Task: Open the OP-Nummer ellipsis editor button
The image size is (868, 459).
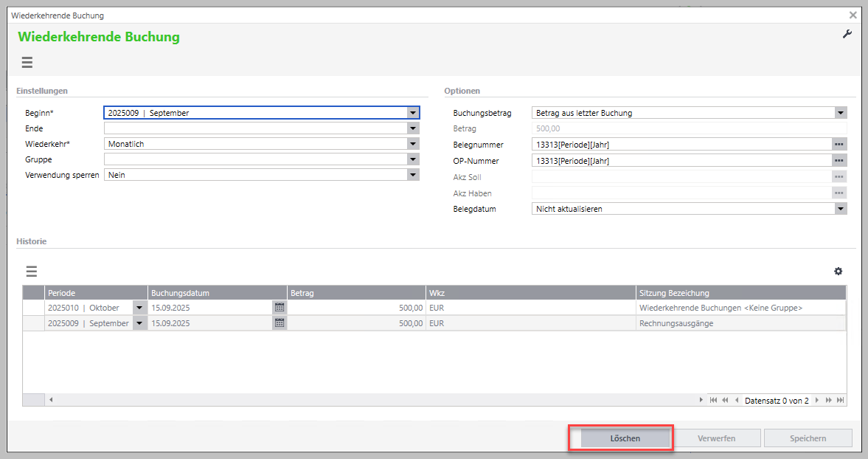Action: [x=839, y=161]
